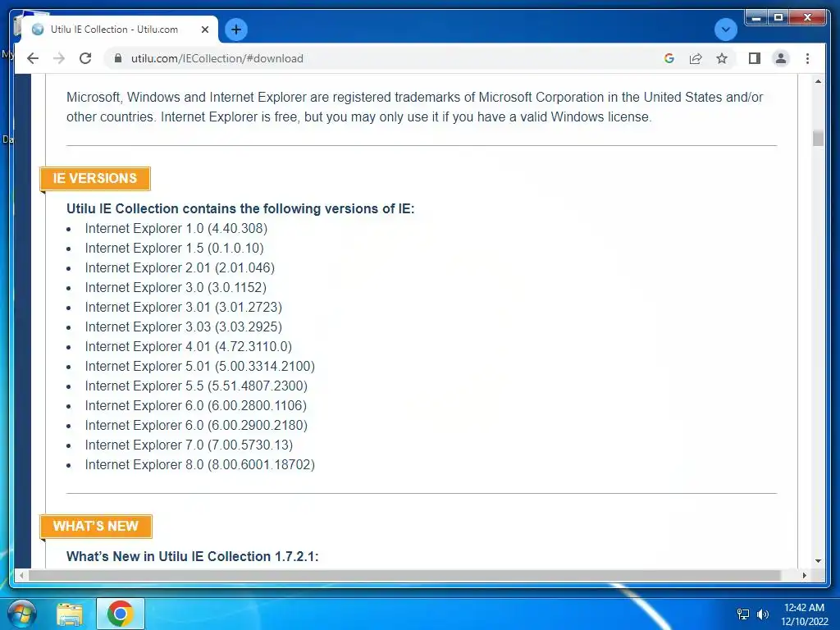
Task: Open the browser side panel
Action: coord(755,58)
